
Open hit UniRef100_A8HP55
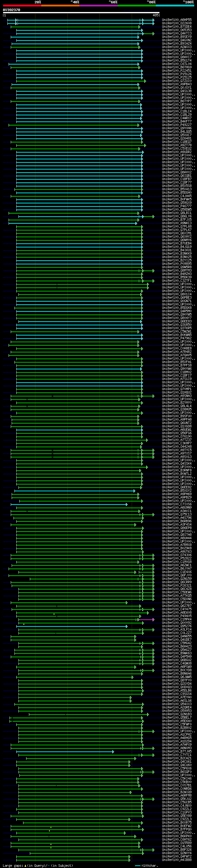177,20
